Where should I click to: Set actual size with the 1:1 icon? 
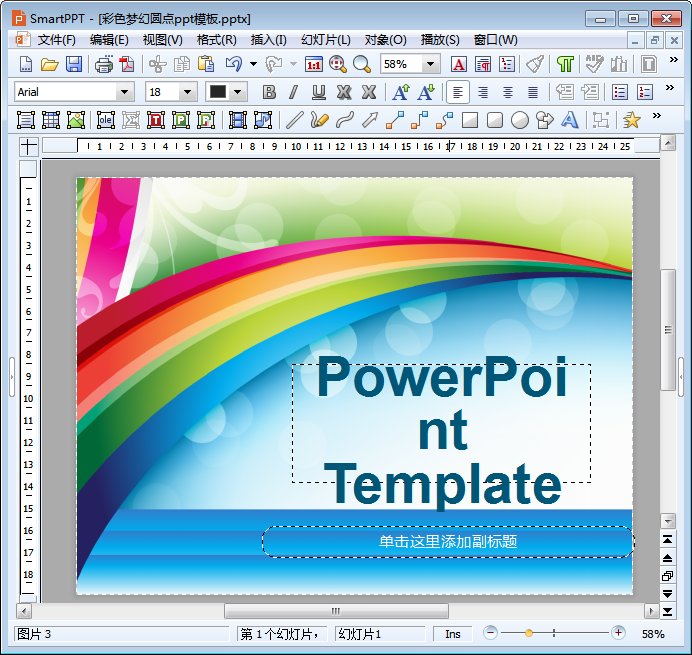(314, 64)
